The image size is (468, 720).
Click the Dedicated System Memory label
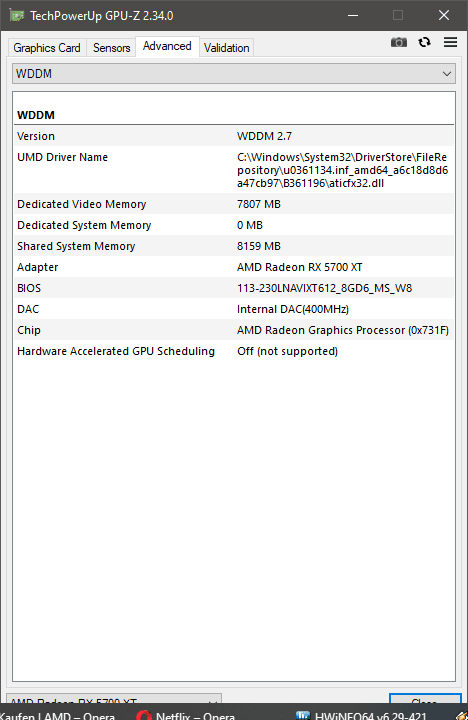click(84, 225)
